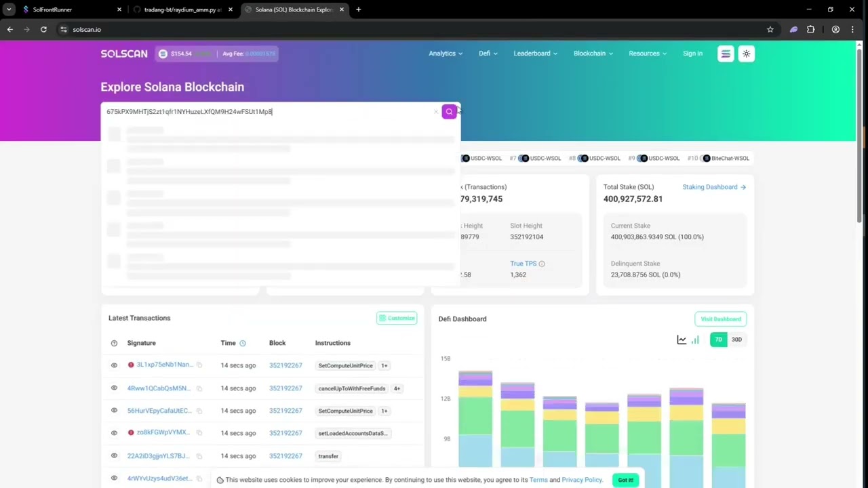Dismiss cookies with Got it button
The height and width of the screenshot is (488, 868).
click(x=625, y=480)
